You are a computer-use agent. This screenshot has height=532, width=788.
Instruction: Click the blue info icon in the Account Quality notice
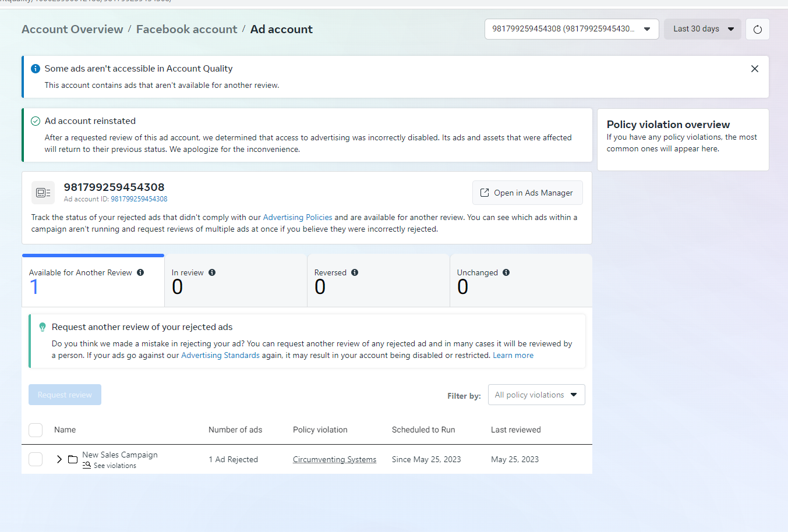click(x=35, y=69)
